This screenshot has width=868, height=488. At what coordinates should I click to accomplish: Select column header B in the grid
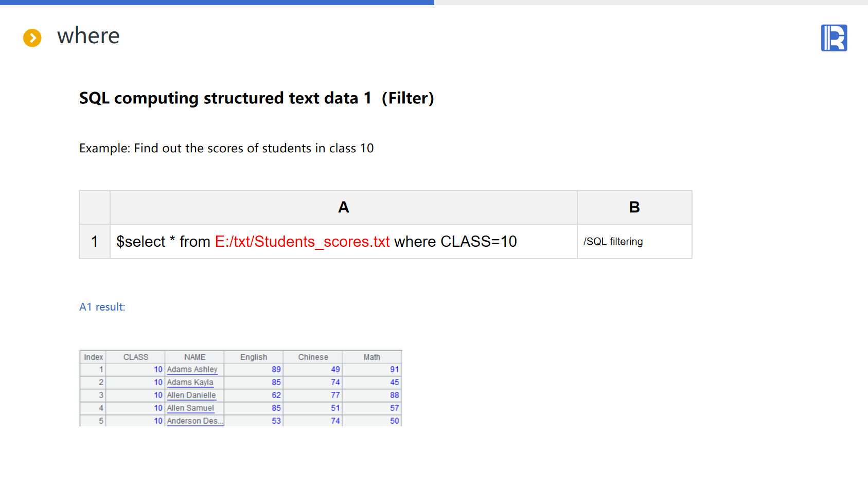[x=634, y=207]
